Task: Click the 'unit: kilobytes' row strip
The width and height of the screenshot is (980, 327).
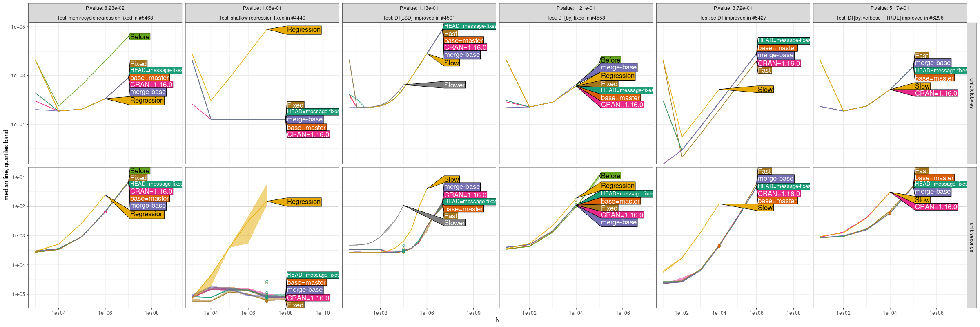Action: (972, 93)
